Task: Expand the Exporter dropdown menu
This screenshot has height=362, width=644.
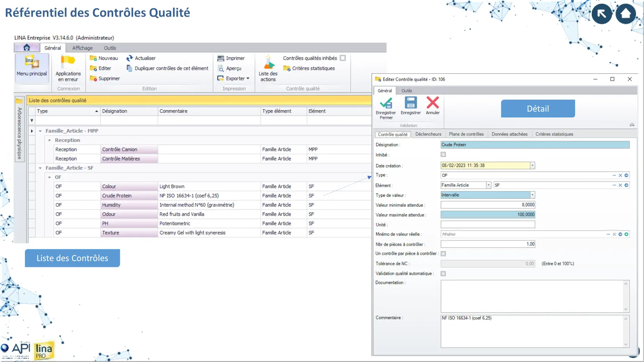Action: pyautogui.click(x=248, y=78)
